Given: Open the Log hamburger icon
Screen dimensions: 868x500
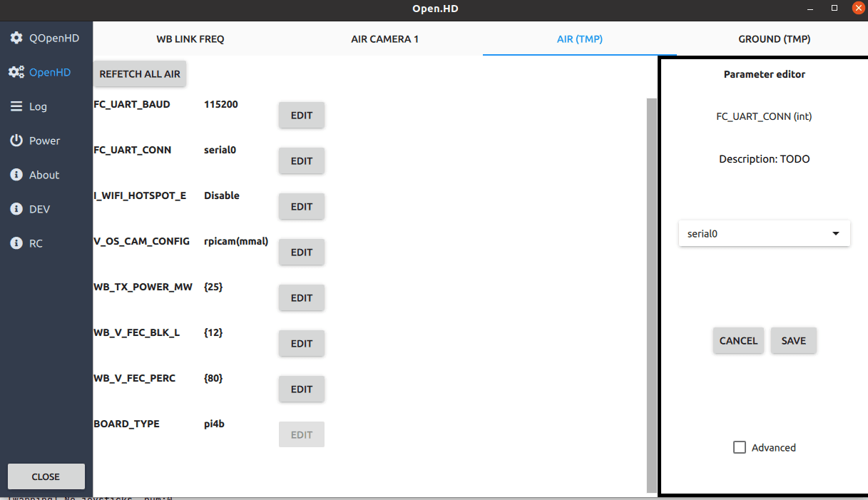Looking at the screenshot, I should tap(16, 106).
